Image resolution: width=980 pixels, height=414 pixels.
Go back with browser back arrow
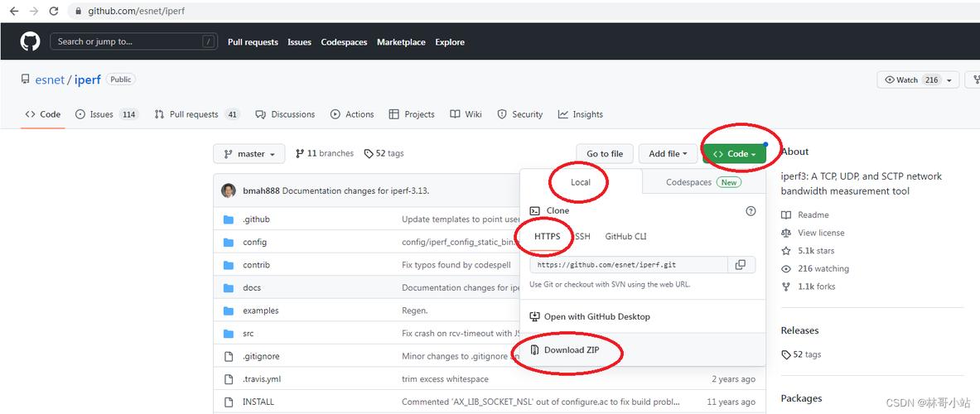tap(14, 12)
